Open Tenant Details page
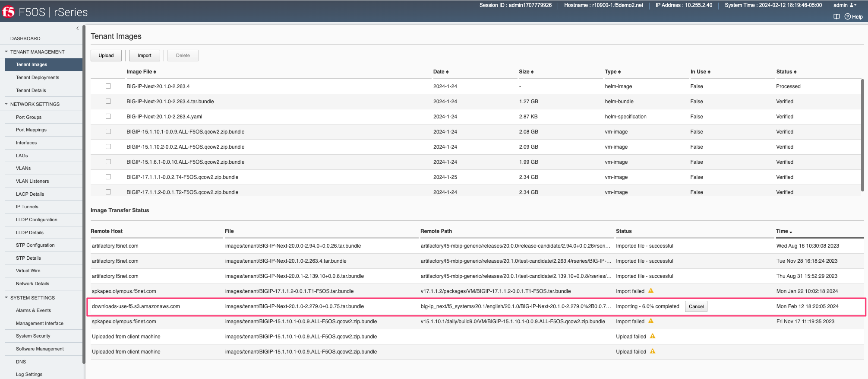This screenshot has height=379, width=868. [31, 90]
